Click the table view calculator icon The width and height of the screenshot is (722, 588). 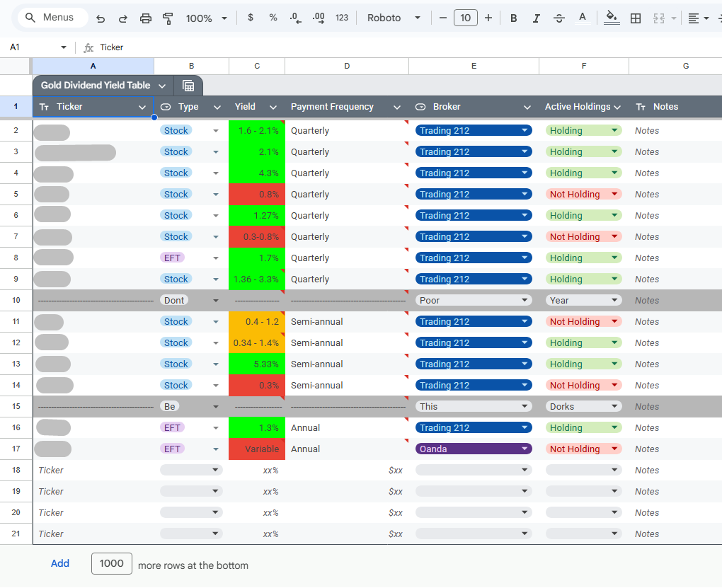(188, 86)
